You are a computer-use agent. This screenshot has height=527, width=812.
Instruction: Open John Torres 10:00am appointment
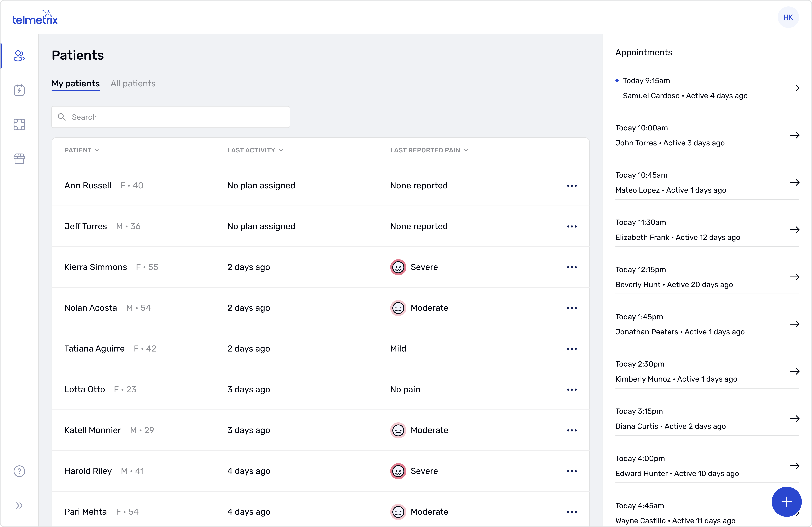795,135
